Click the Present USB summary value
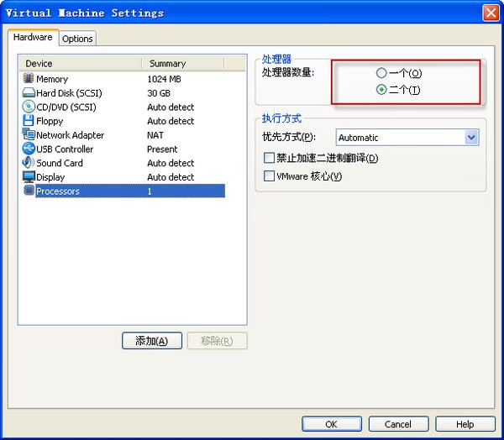Screen dimensions: 504x440 [162, 149]
